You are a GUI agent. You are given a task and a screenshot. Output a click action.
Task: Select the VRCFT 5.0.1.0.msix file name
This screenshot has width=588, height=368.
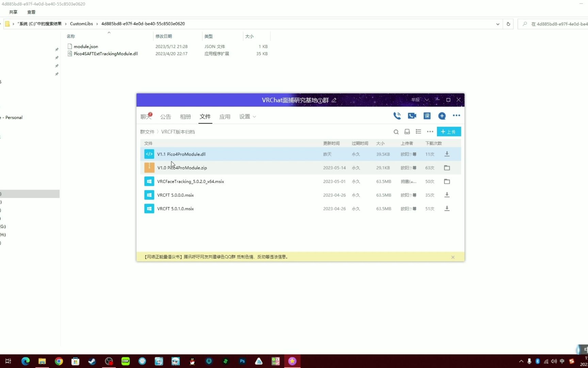tap(175, 209)
